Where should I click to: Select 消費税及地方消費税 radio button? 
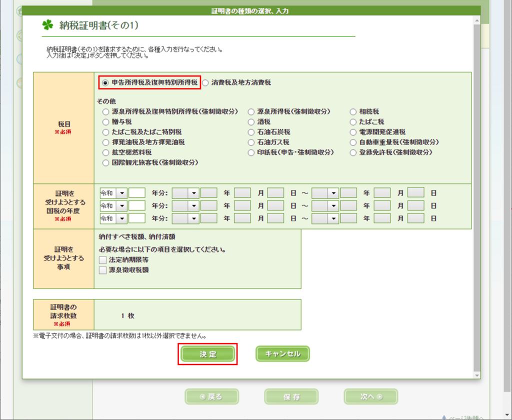(x=205, y=82)
